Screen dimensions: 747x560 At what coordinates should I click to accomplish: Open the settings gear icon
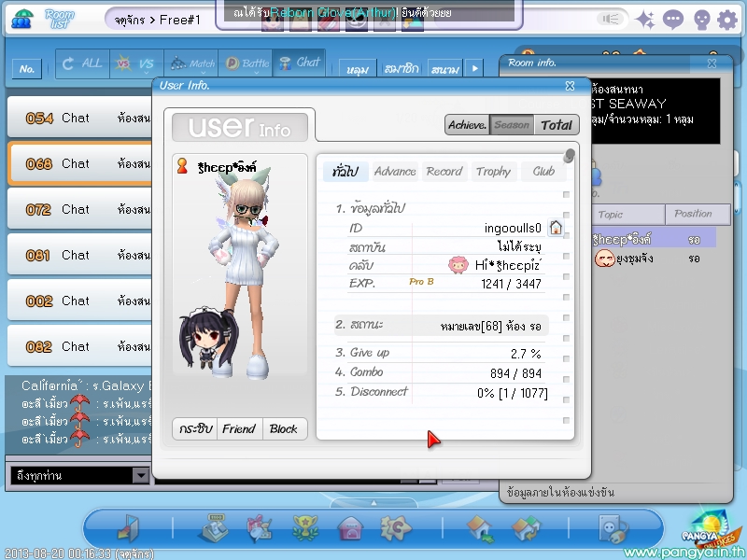click(727, 20)
